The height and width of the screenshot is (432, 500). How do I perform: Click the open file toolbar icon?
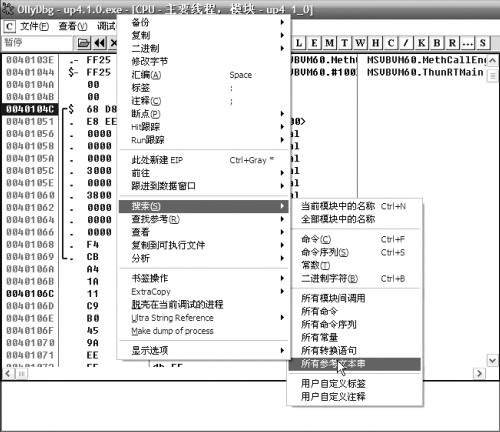pos(83,43)
